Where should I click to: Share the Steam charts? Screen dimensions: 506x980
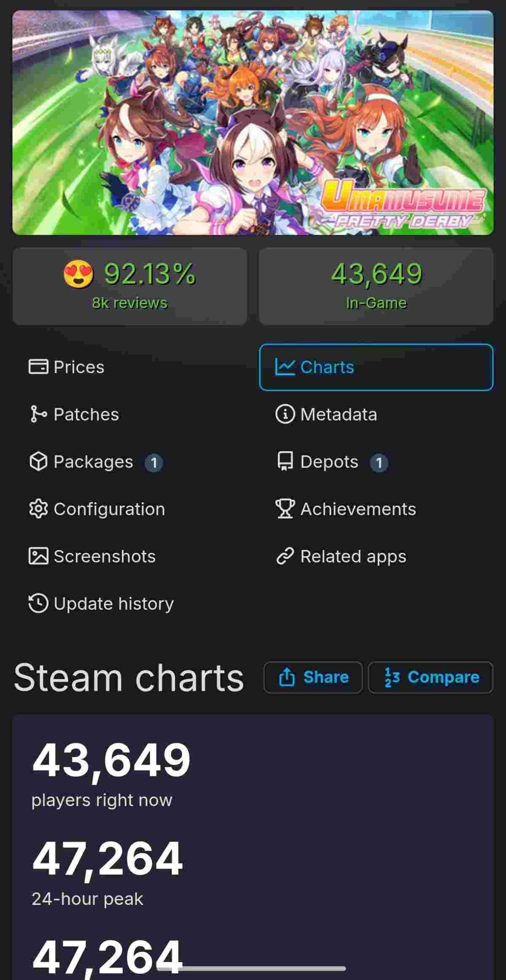(x=313, y=677)
